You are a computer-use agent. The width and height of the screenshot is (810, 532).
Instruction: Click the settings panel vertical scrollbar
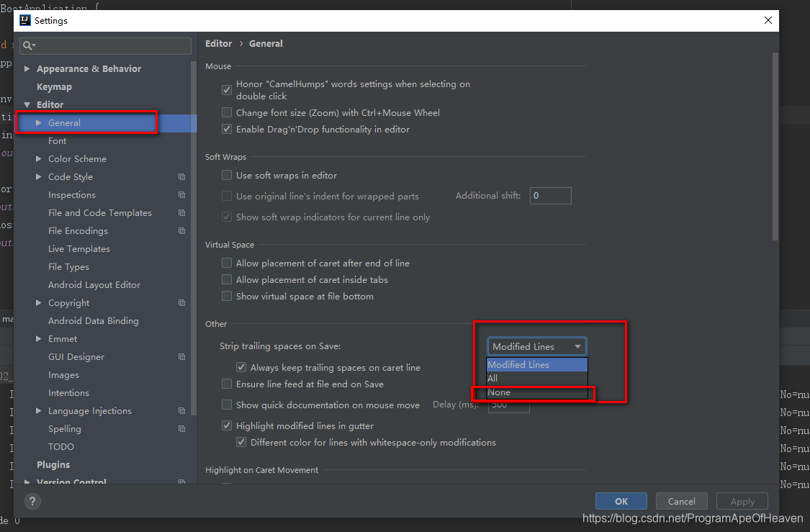tap(775, 146)
